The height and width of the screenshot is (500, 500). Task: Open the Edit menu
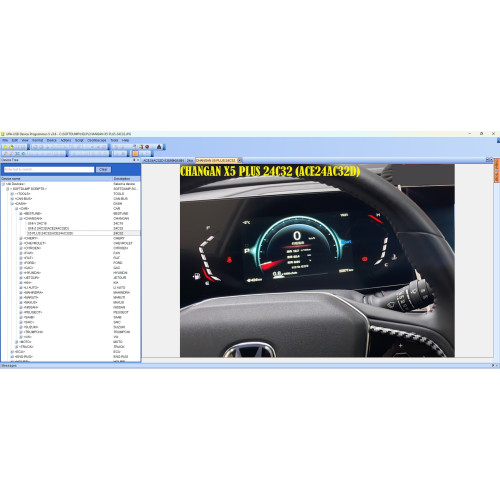click(x=15, y=140)
